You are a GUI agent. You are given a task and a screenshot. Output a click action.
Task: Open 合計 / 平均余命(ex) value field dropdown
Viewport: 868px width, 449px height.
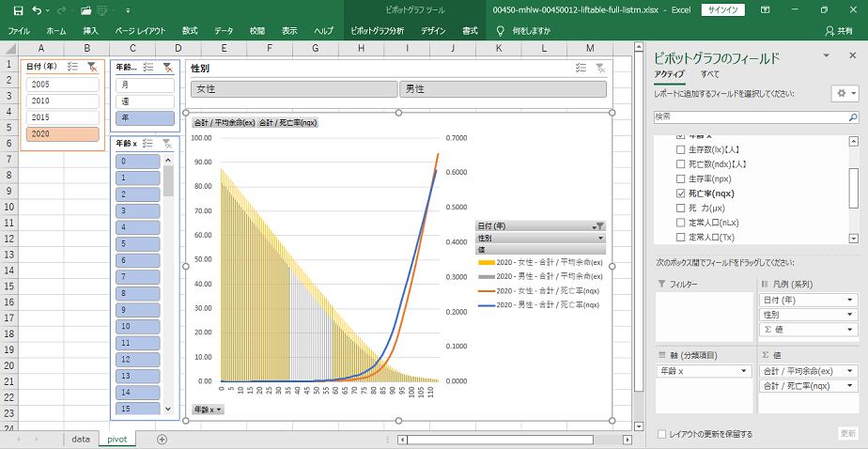coord(849,371)
